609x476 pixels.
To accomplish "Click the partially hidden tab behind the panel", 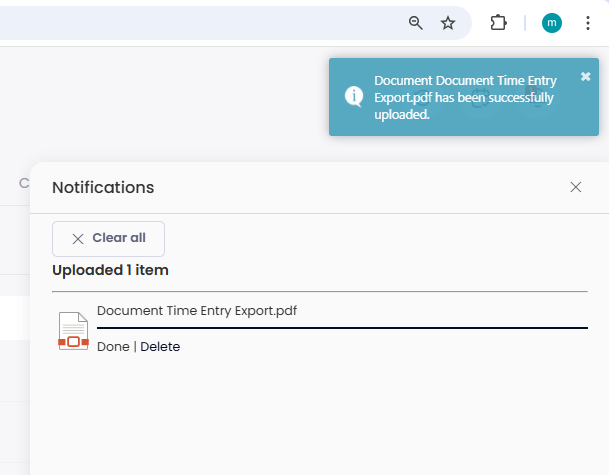I will (22, 183).
